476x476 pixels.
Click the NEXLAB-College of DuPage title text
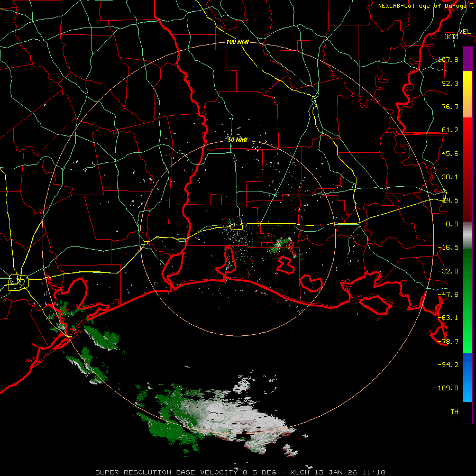pyautogui.click(x=425, y=6)
